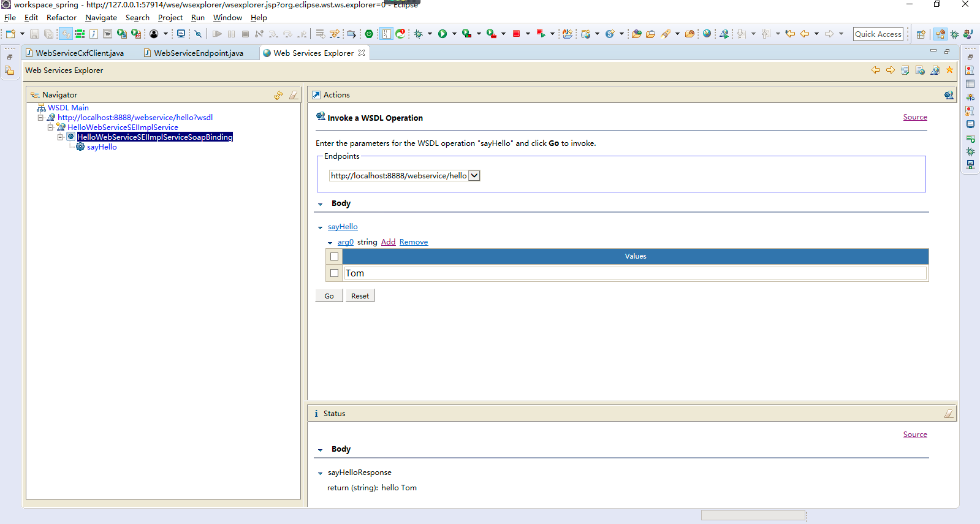980x524 pixels.
Task: Open Source link in Status pane
Action: click(915, 435)
